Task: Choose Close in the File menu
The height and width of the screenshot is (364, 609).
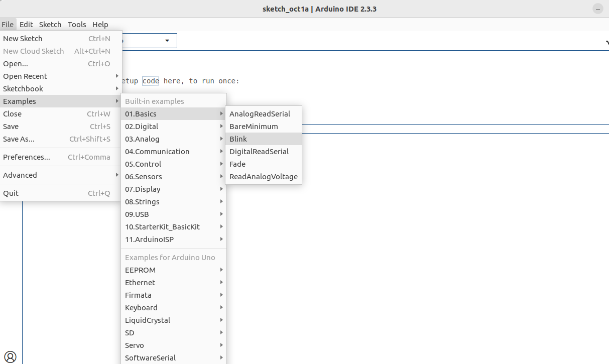Action: tap(61, 114)
